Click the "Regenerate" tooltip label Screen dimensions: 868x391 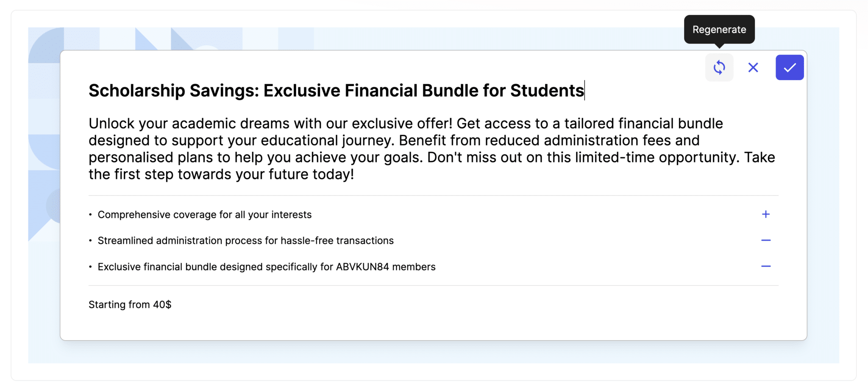coord(719,30)
